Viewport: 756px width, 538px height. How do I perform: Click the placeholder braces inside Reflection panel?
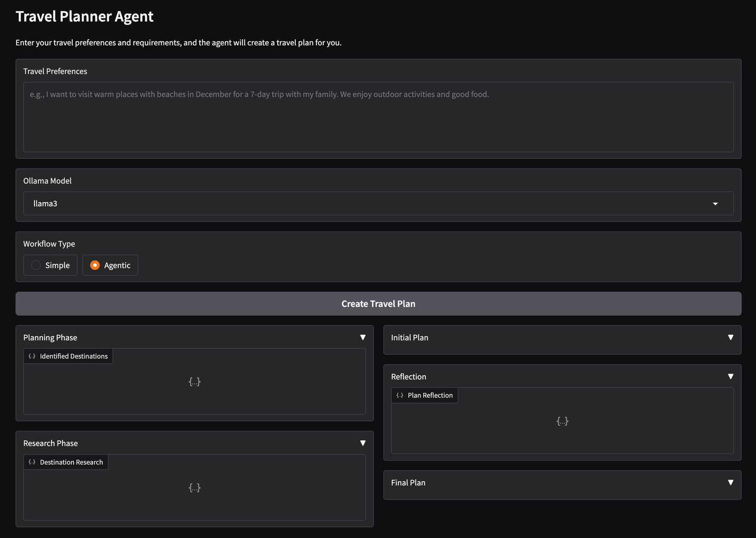pos(563,421)
